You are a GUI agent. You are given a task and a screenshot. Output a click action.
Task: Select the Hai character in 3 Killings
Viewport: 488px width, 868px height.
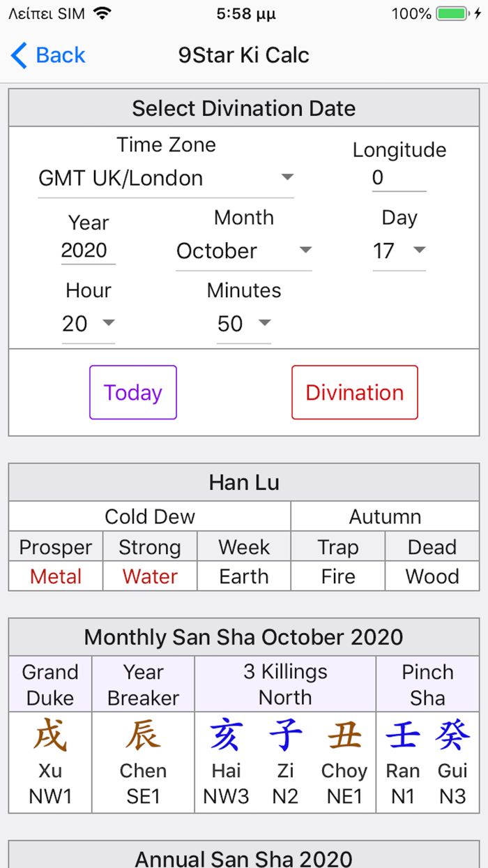227,734
